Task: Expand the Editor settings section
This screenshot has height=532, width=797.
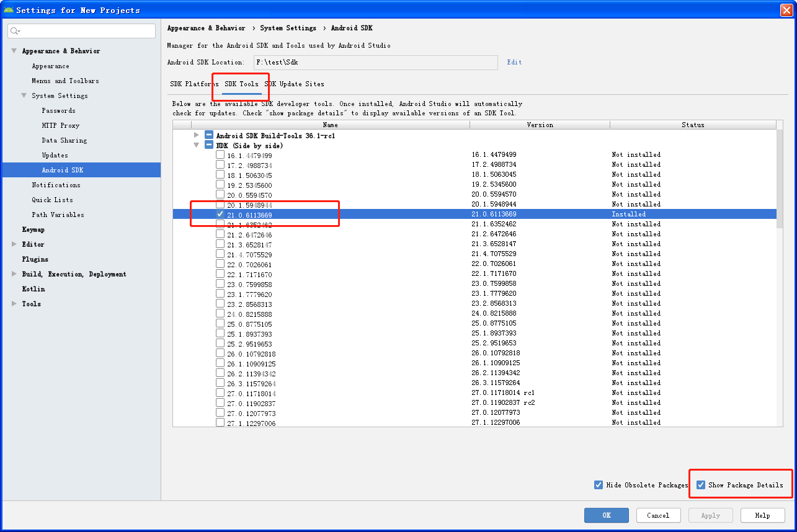Action: 14,244
